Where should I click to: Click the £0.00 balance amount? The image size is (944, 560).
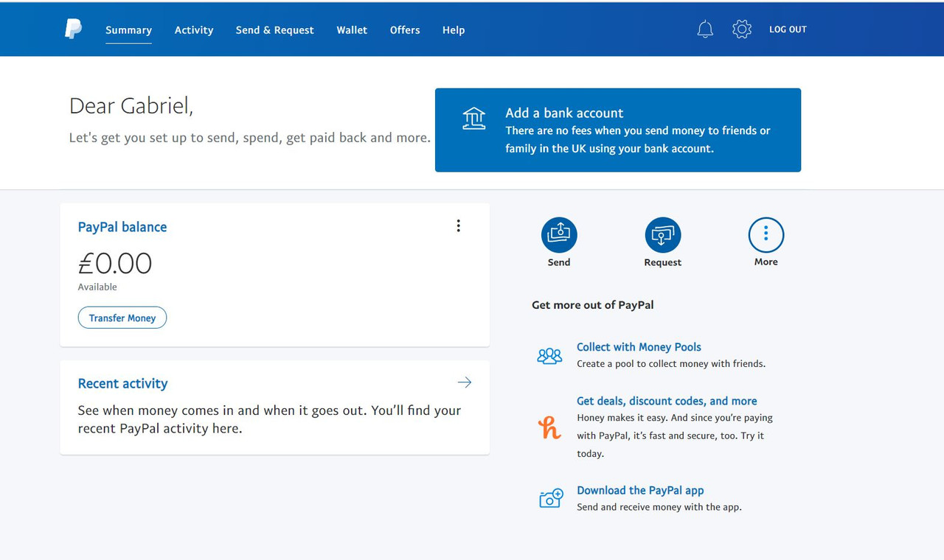click(x=115, y=263)
